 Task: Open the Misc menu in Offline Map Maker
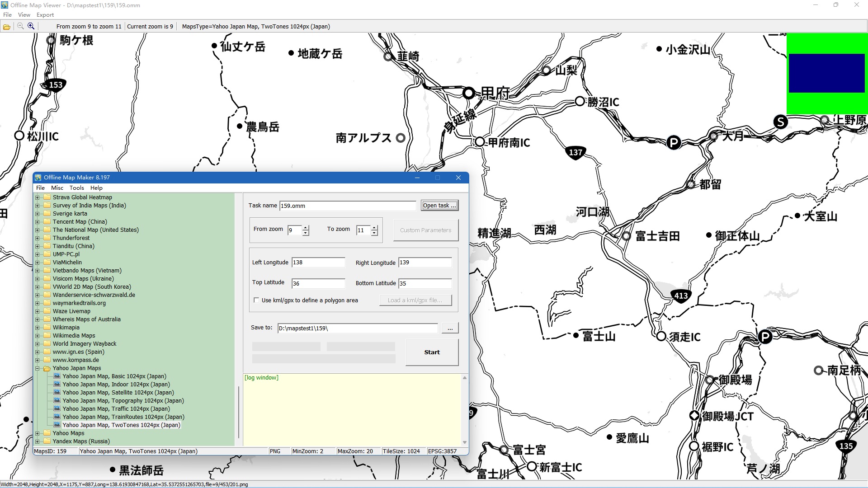click(57, 188)
